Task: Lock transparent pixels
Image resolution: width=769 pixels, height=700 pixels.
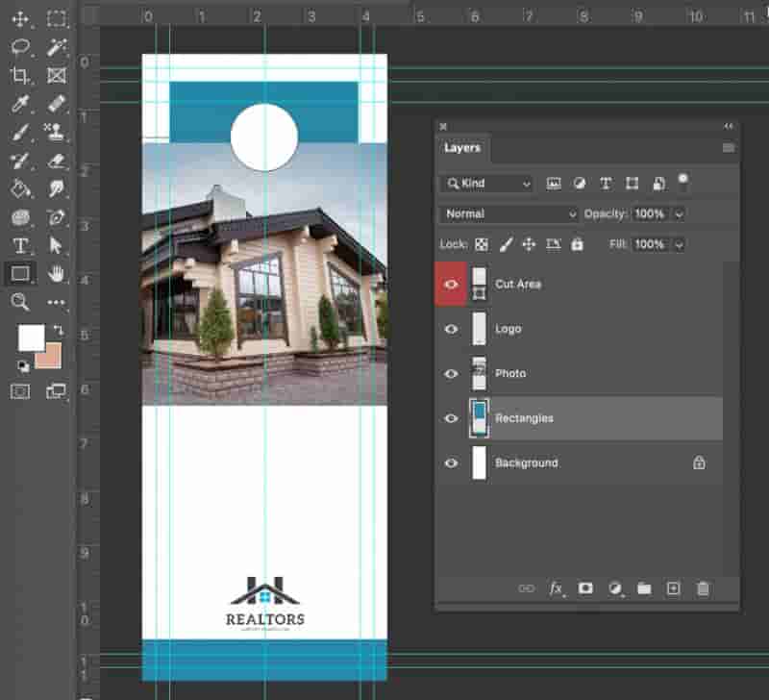Action: pyautogui.click(x=482, y=244)
